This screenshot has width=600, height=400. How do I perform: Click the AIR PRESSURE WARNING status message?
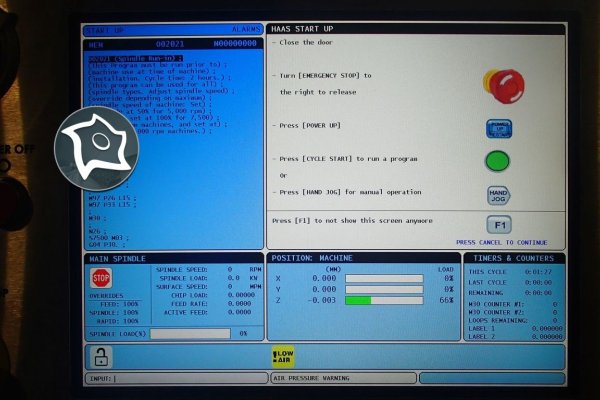tap(311, 378)
